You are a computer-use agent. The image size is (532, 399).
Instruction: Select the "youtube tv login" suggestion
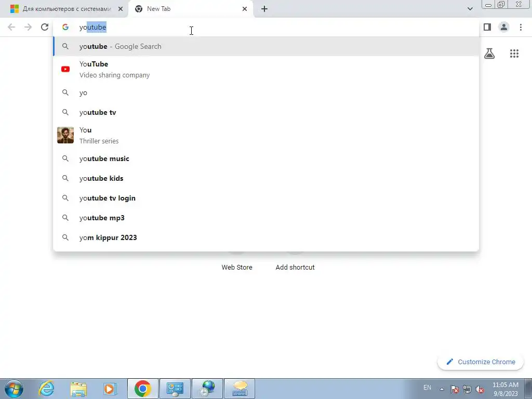coord(266,198)
